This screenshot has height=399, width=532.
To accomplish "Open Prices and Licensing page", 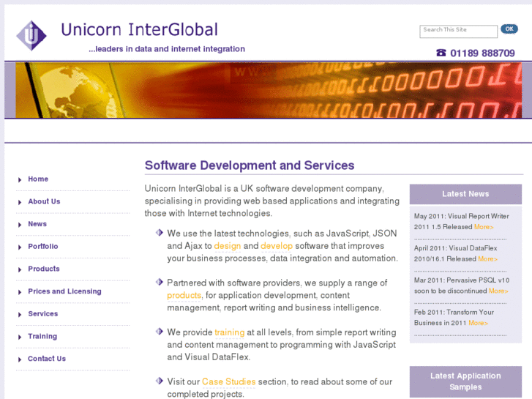I will tap(64, 291).
